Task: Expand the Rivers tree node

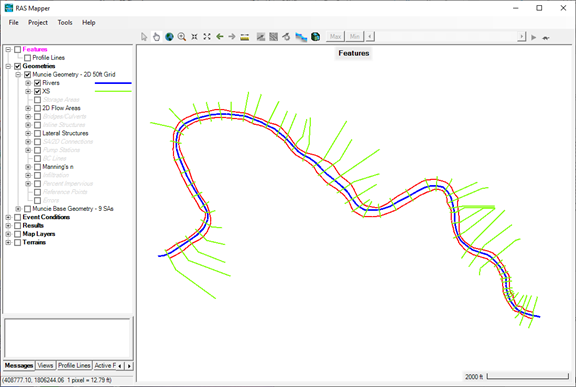Action: pyautogui.click(x=28, y=83)
